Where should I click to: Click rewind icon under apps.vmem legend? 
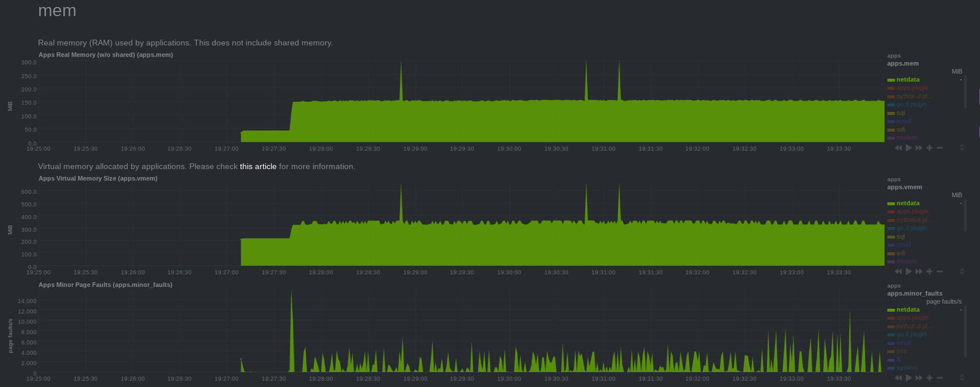898,271
